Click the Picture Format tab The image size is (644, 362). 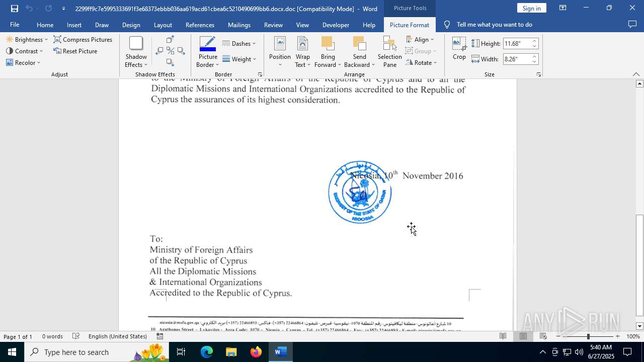[x=410, y=25]
